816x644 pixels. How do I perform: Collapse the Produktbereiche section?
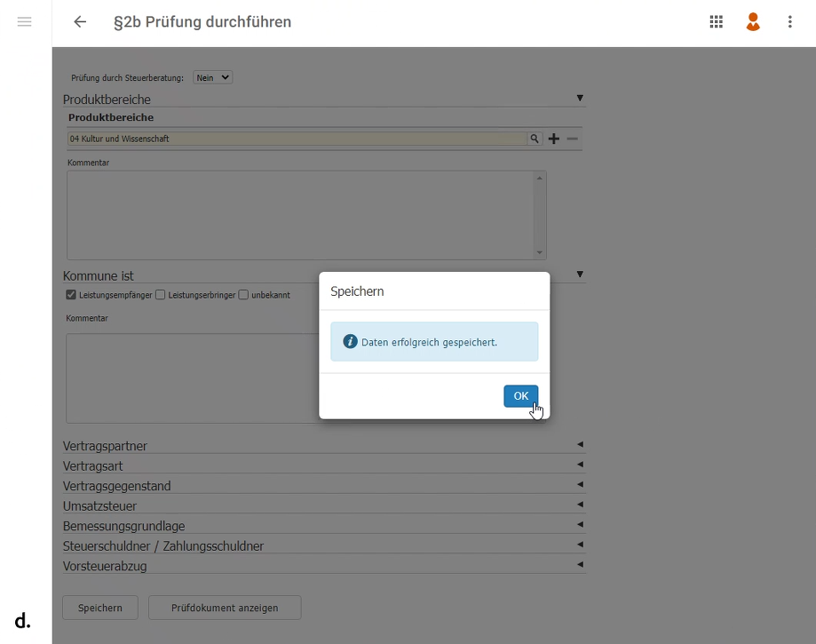pyautogui.click(x=580, y=99)
